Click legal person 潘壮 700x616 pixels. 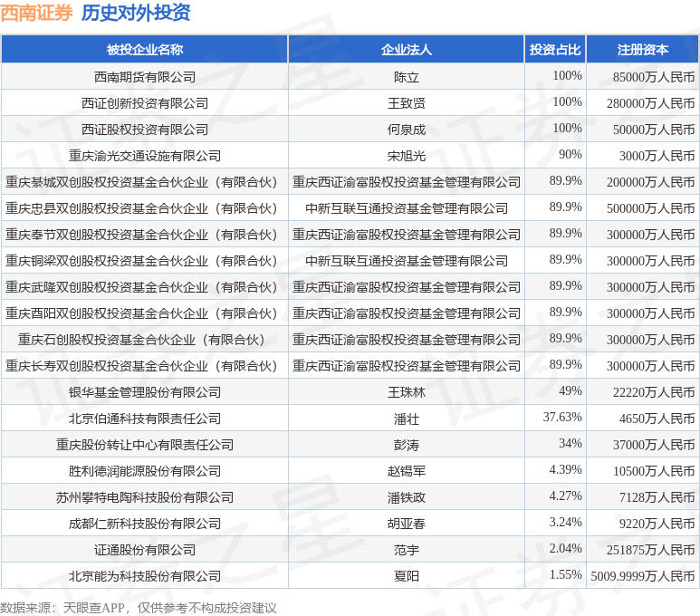coord(407,419)
